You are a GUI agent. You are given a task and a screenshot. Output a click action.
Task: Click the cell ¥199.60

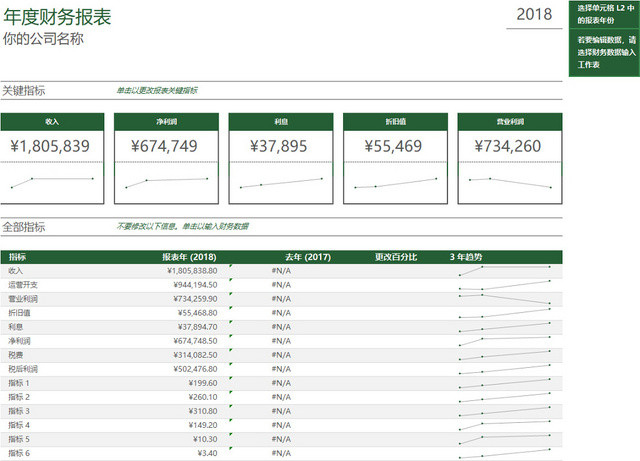coord(203,383)
